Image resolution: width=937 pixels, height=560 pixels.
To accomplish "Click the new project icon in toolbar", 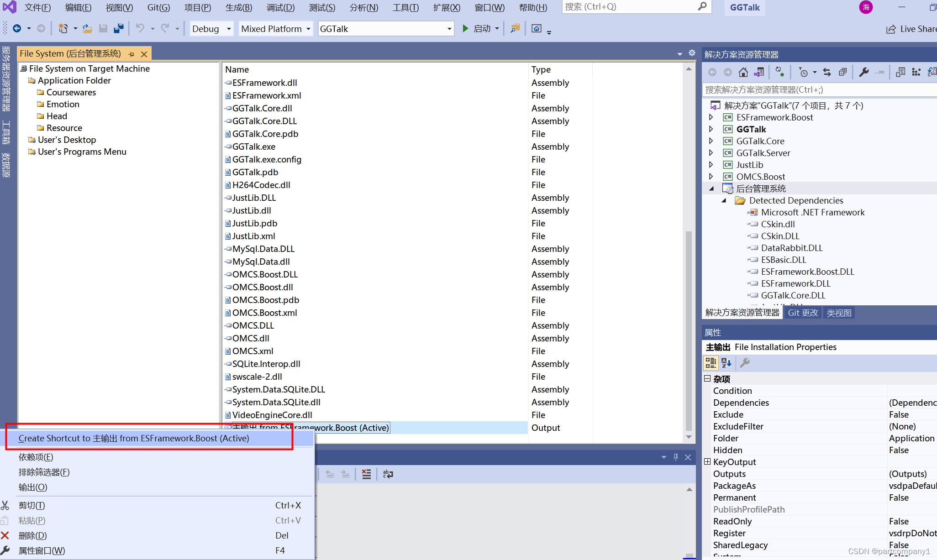I will click(63, 29).
